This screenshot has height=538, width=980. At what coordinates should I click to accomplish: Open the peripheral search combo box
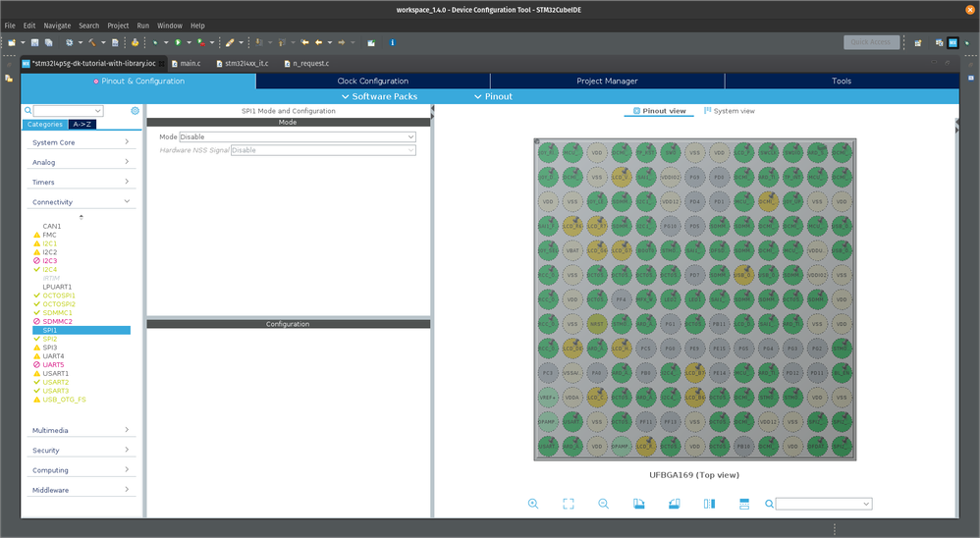(x=68, y=111)
